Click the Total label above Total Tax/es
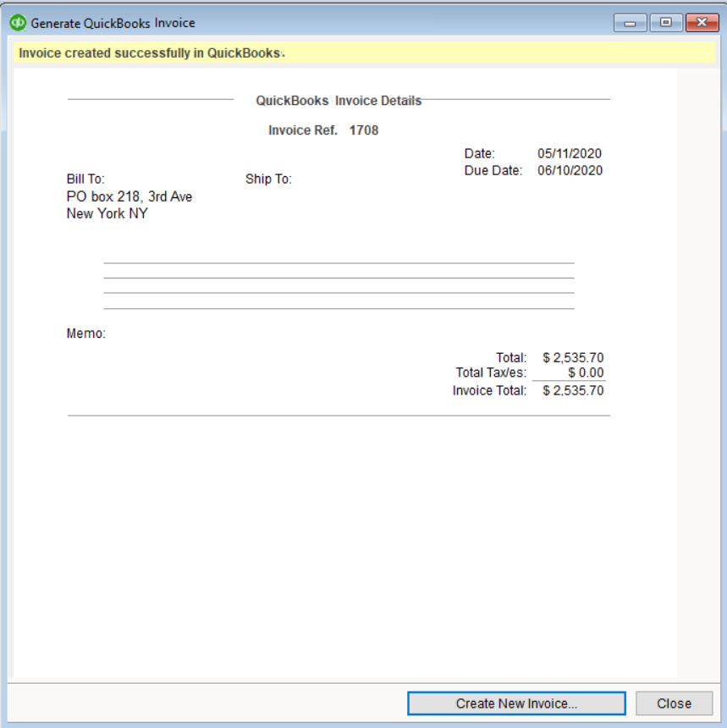This screenshot has height=728, width=727. 511,357
